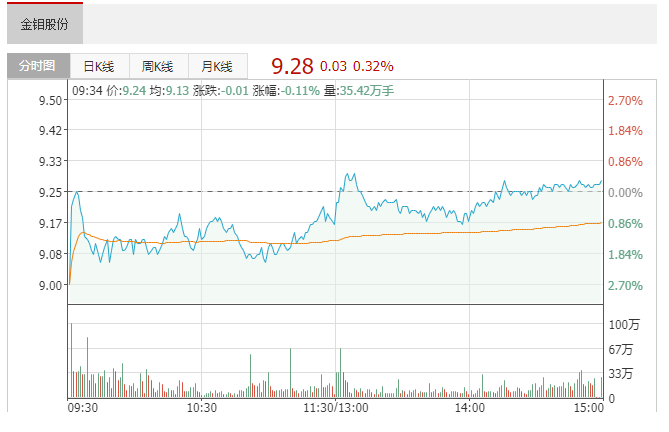Click the 09:34 hover info readout line

pyautogui.click(x=233, y=91)
